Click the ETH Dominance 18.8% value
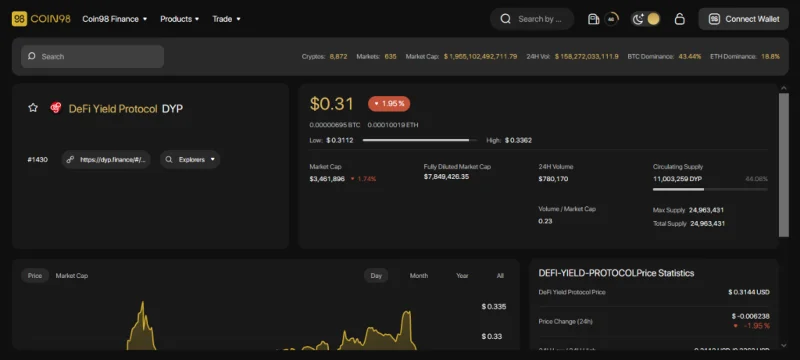800x360 pixels. pos(770,57)
